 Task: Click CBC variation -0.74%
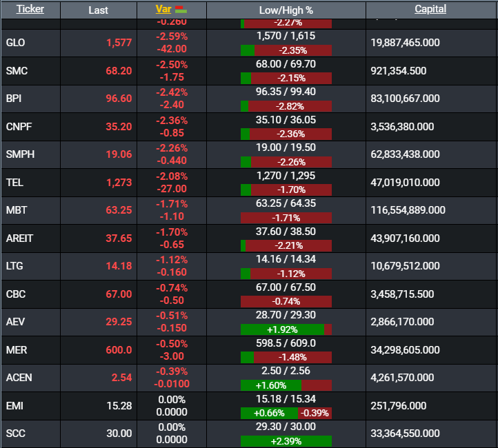(x=172, y=288)
